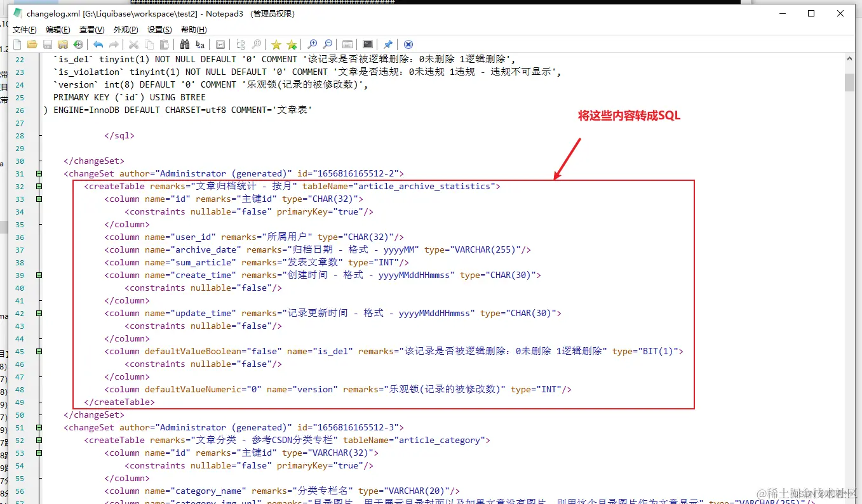
Task: Click the Cut scissors icon
Action: point(134,44)
